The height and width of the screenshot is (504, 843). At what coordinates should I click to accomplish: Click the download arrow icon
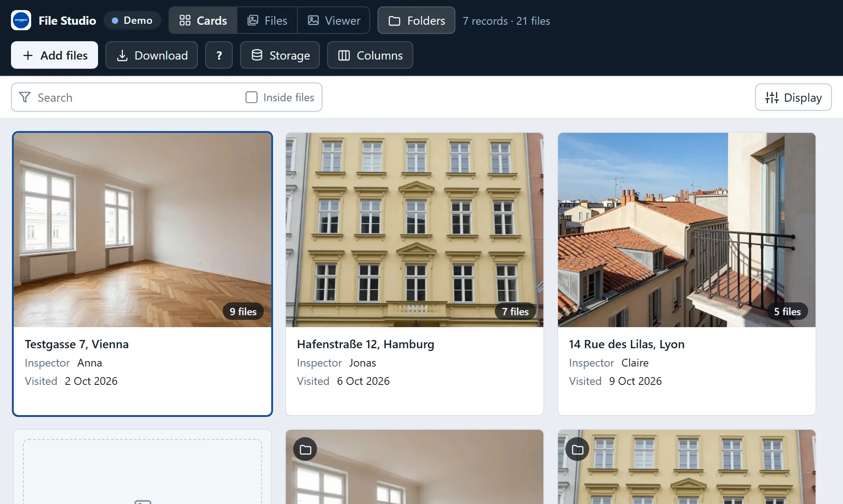tap(122, 55)
